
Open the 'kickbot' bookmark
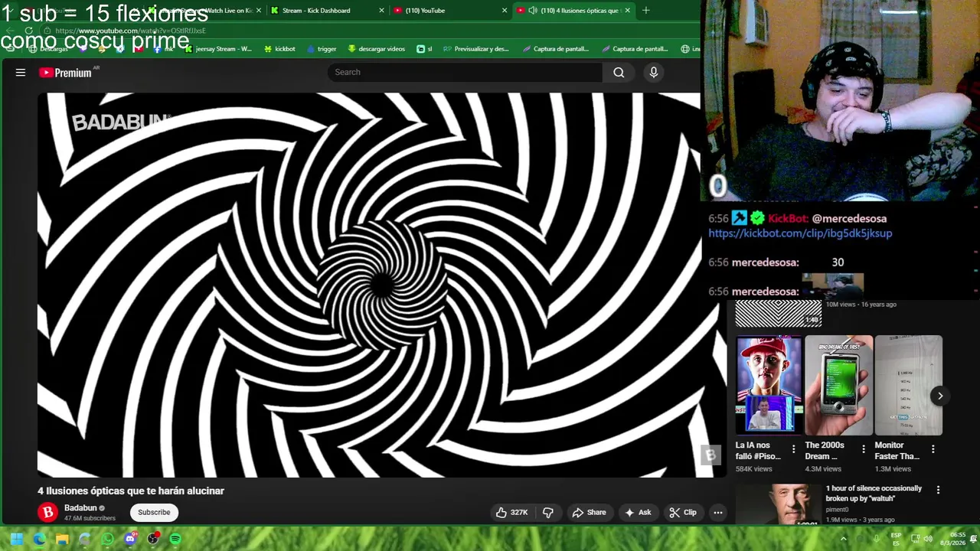[279, 49]
